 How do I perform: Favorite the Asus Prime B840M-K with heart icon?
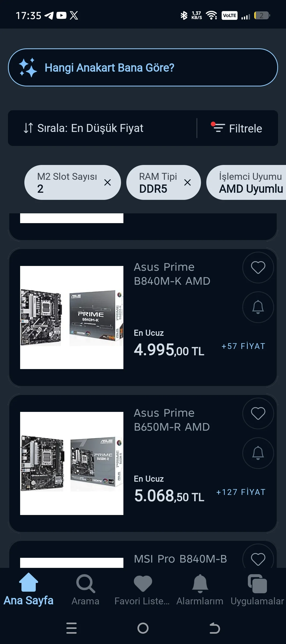258,268
